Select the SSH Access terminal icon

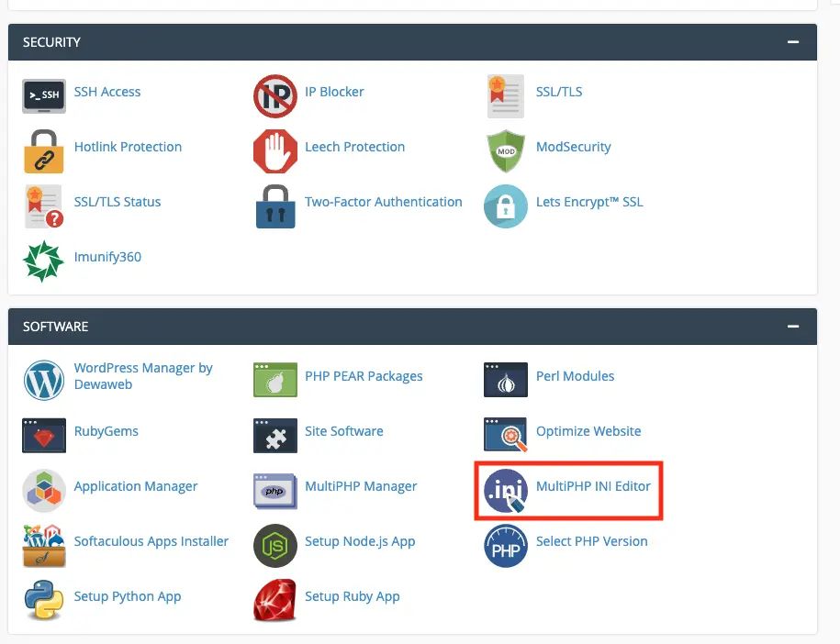(43, 95)
